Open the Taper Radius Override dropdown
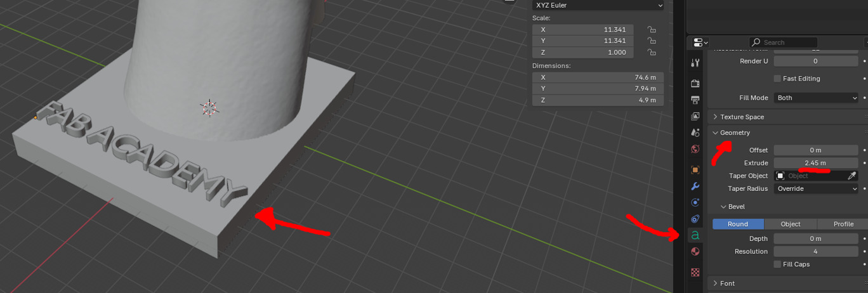This screenshot has height=293, width=868. coord(816,188)
